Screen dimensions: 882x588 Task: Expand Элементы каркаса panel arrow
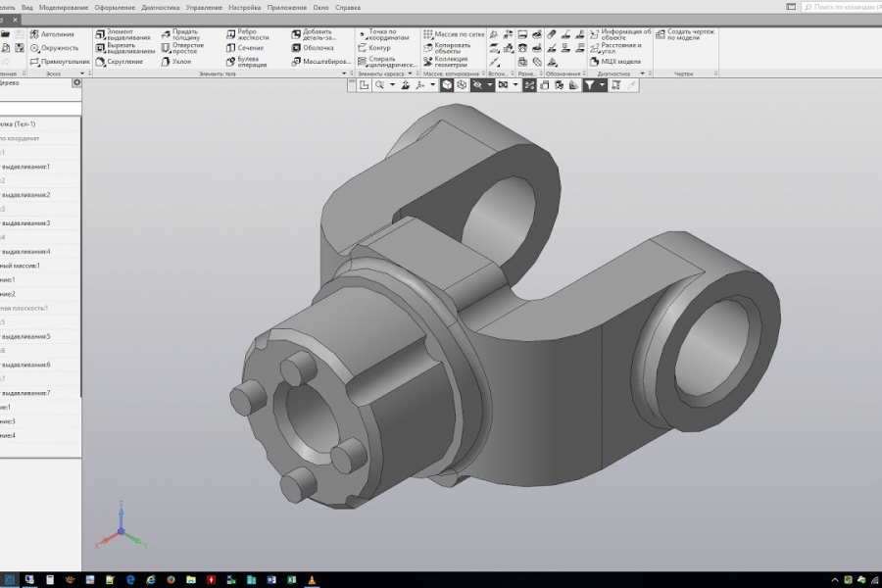410,73
